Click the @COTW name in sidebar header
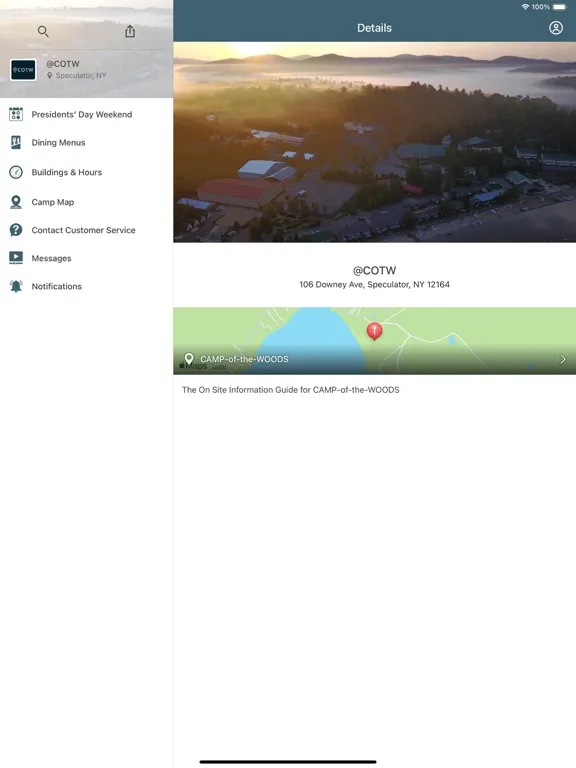The height and width of the screenshot is (768, 576). click(x=63, y=64)
